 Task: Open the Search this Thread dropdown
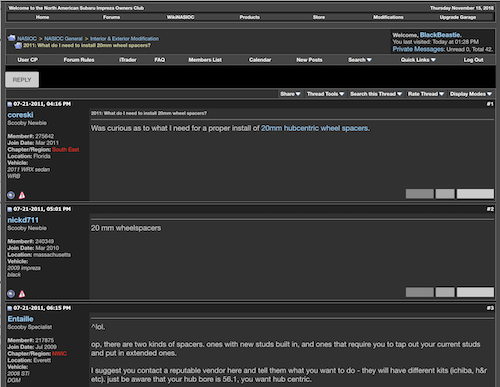coord(376,94)
